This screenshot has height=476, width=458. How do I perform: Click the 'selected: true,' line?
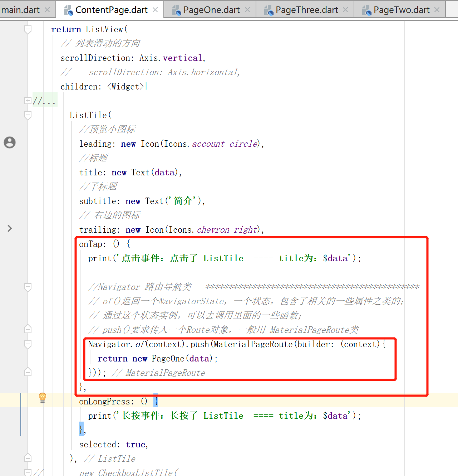click(114, 445)
